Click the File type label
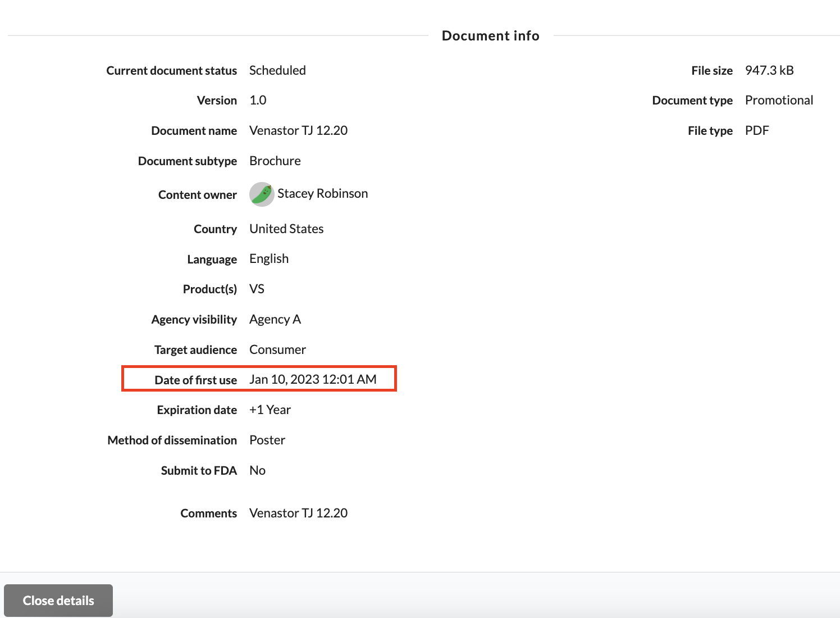This screenshot has width=840, height=618. (x=710, y=130)
